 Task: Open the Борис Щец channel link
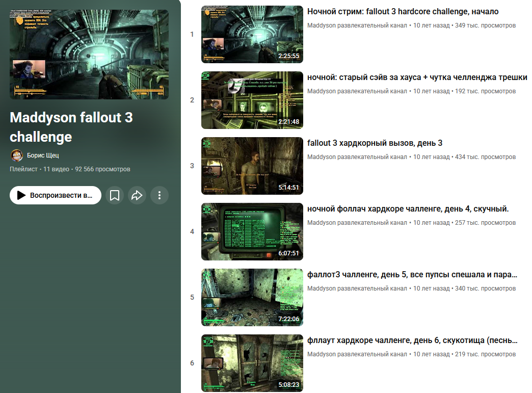43,155
